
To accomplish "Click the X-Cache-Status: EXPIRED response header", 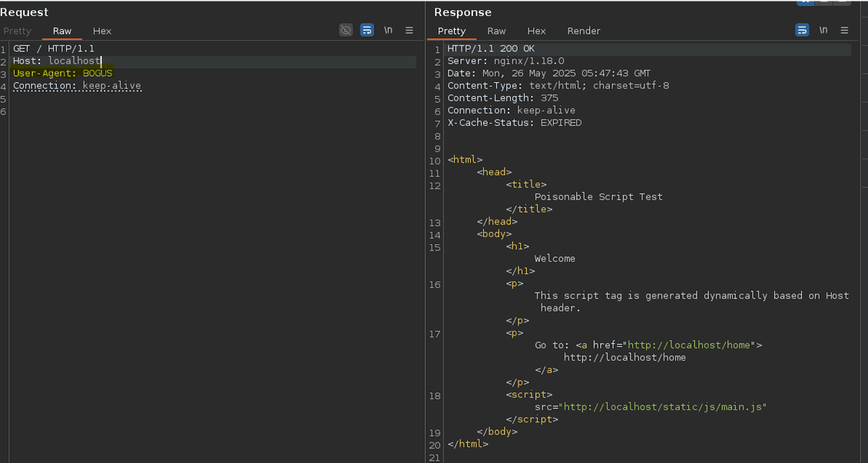I will coord(514,123).
